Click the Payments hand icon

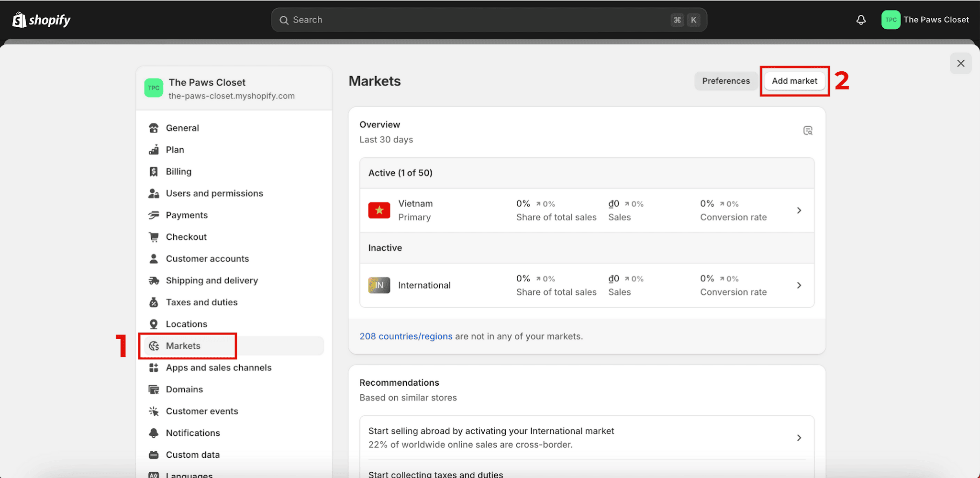[154, 215]
